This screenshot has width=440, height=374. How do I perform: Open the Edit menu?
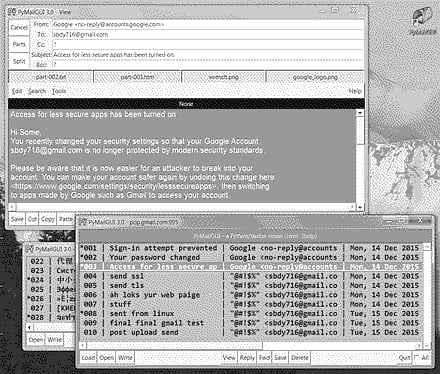pos(17,91)
